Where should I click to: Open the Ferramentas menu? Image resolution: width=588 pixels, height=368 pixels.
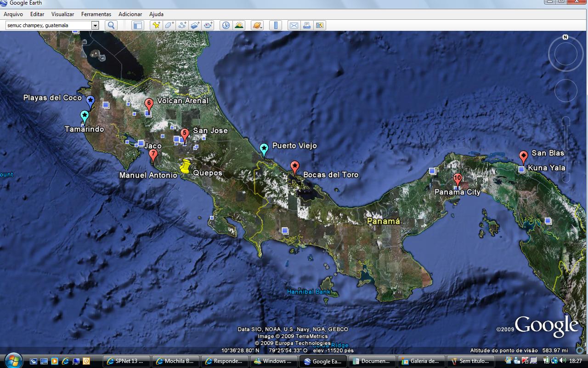click(x=96, y=14)
